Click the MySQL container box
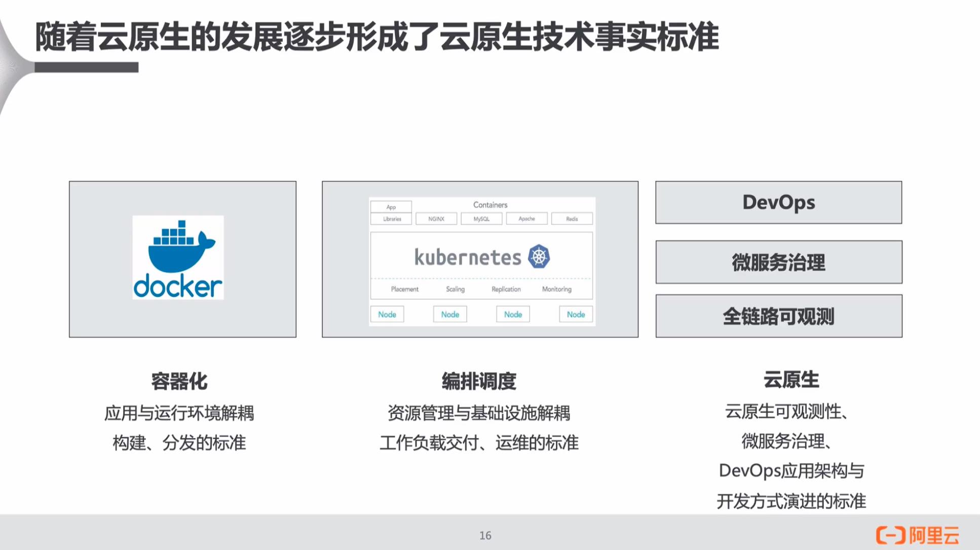Viewport: 980px width, 550px height. (x=481, y=219)
